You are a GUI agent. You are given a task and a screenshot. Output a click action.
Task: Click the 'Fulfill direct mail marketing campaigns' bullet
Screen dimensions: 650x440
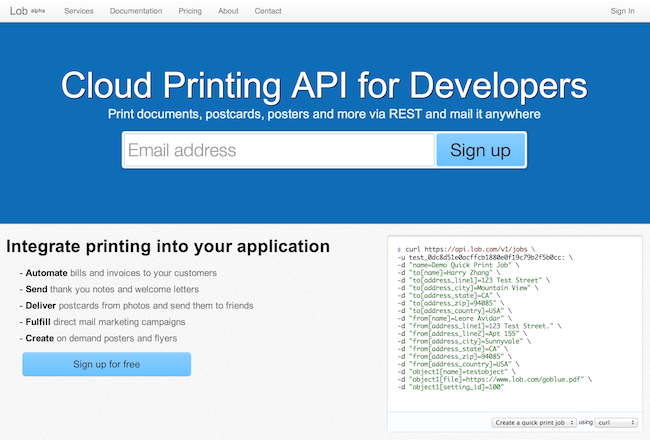point(107,322)
